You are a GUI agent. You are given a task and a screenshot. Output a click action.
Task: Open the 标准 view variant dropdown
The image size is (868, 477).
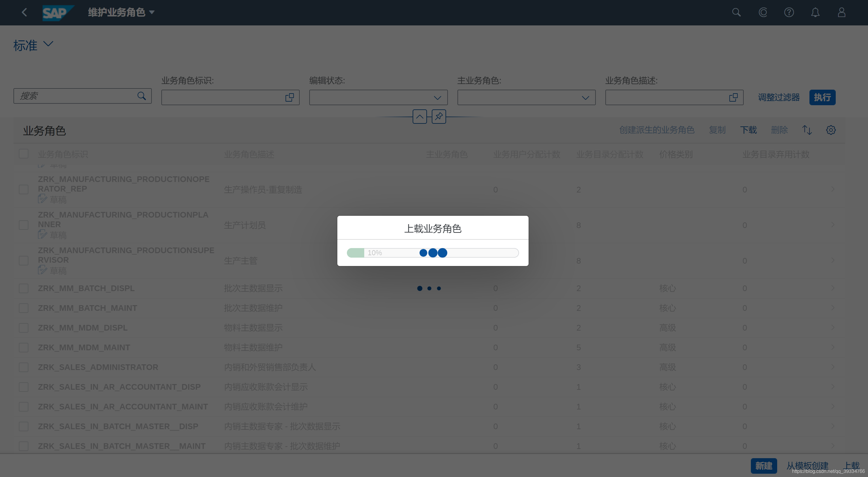tap(48, 44)
